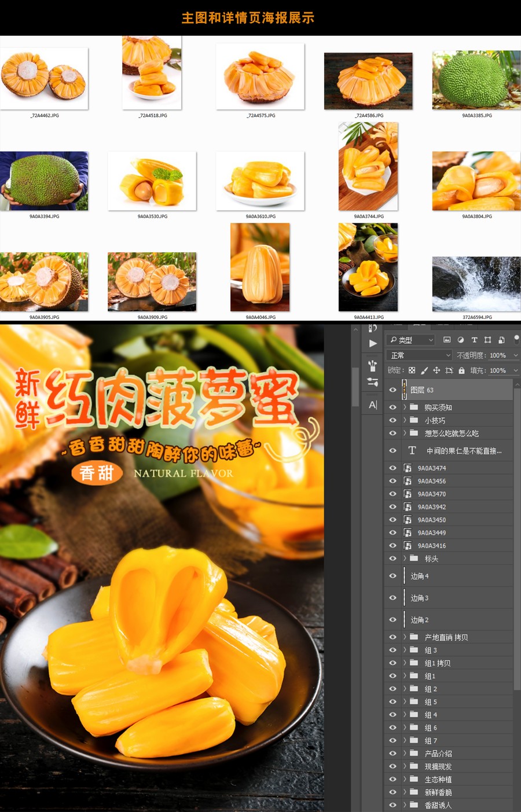This screenshot has width=521, height=812.
Task: Click the shape layer filter icon
Action: 487,340
